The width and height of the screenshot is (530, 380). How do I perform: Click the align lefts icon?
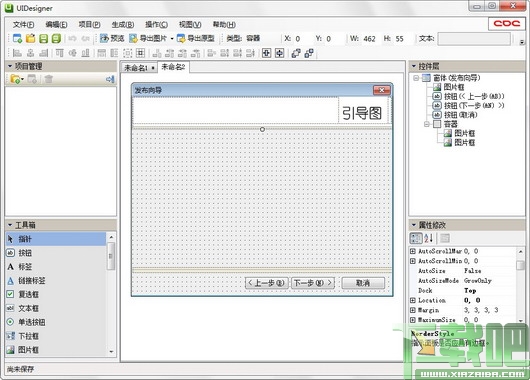(x=17, y=53)
